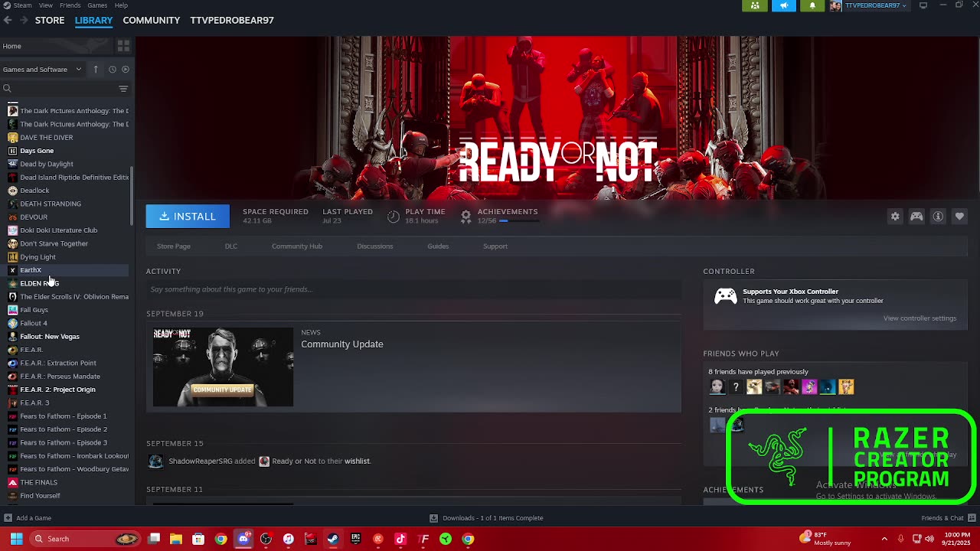Click the library Home button
The height and width of the screenshot is (551, 980).
pos(55,46)
